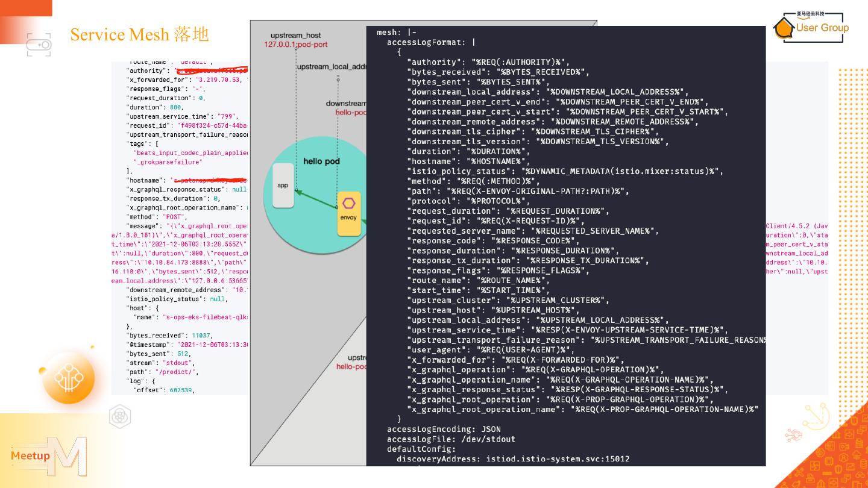Click the slide title Service Mesh 落地
The image size is (868, 488).
tap(139, 34)
